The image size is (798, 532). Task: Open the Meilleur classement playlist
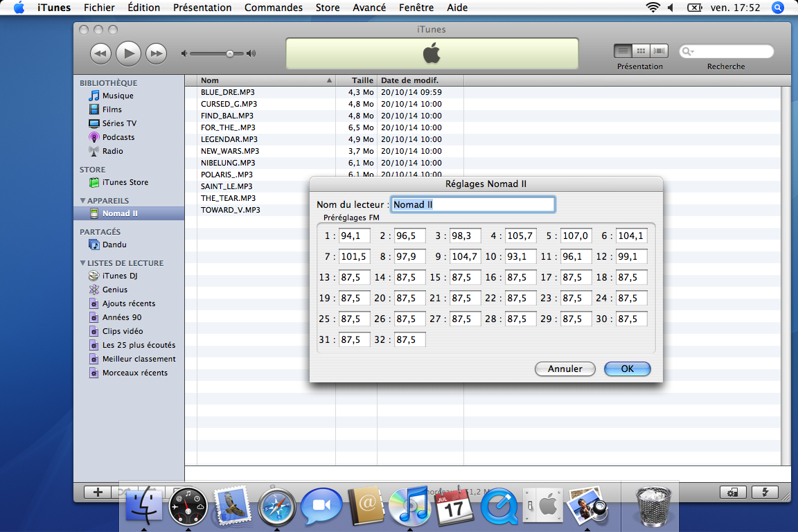coord(139,359)
